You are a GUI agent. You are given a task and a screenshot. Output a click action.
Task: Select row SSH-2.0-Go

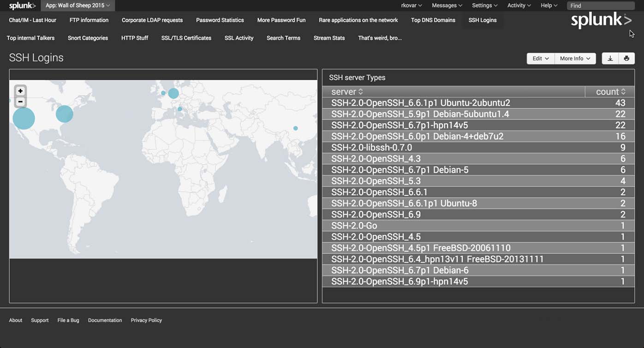coord(478,226)
